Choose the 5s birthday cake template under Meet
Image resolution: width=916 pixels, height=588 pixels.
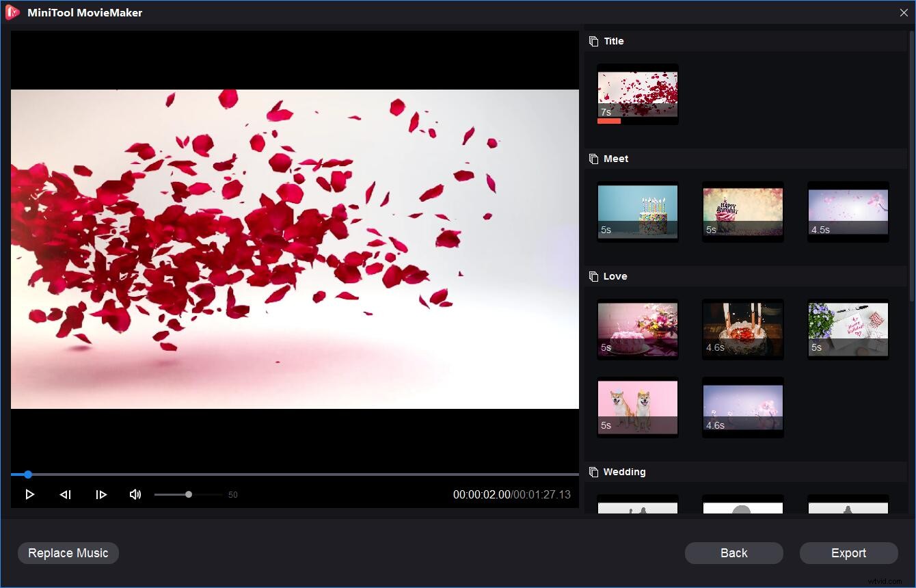(637, 211)
